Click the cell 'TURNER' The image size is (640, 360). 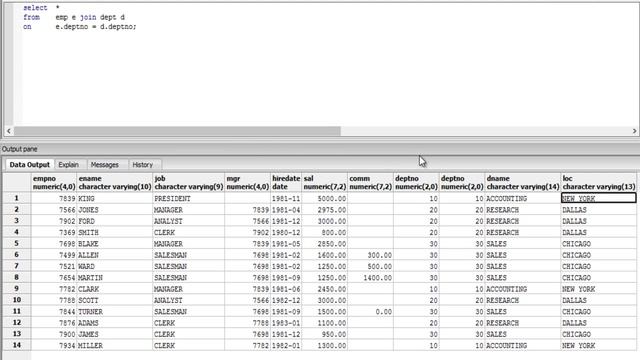[115, 311]
